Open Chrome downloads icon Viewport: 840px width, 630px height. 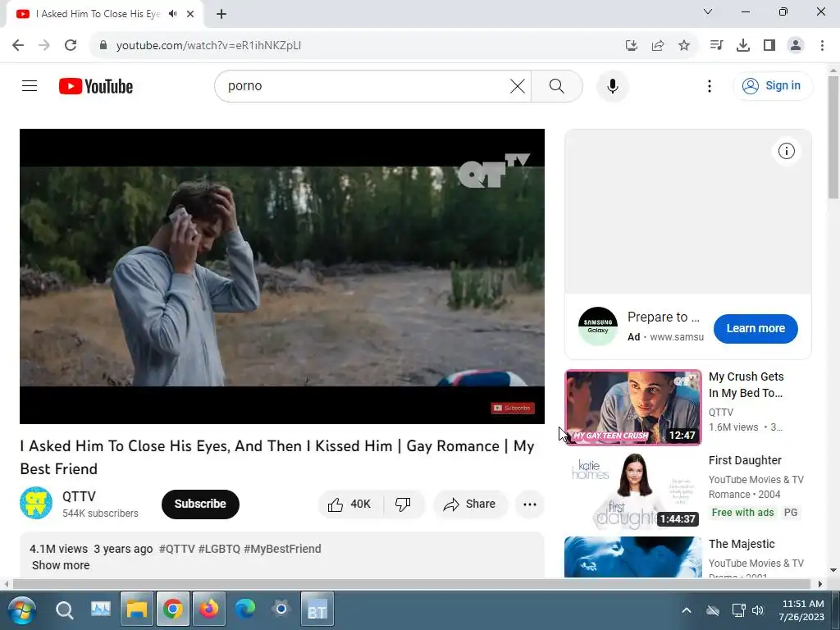tap(743, 45)
